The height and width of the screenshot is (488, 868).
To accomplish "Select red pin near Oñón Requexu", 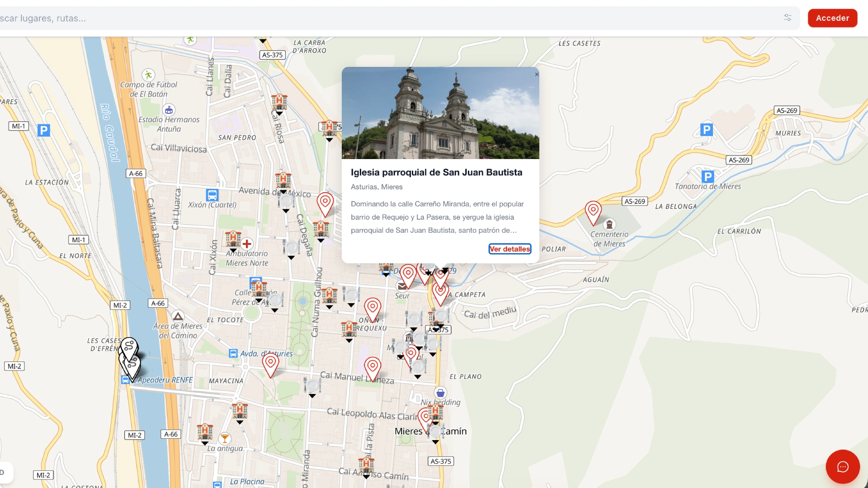I will (373, 310).
